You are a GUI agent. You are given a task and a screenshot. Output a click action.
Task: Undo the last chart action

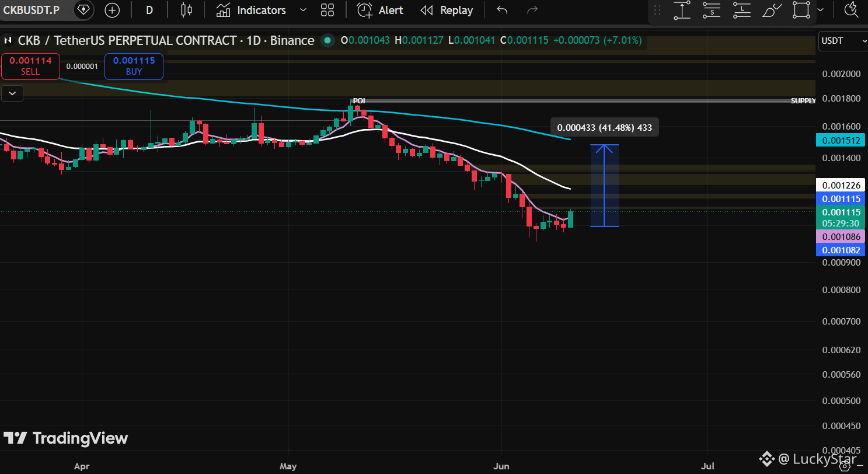pos(502,10)
